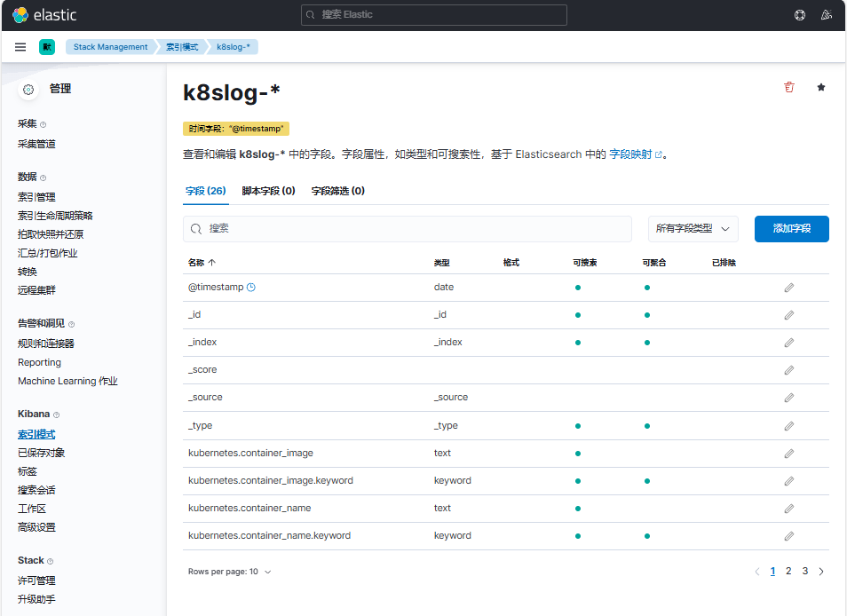847x616 pixels.
Task: Click the info icon beside 采集 heading
Action: (x=44, y=125)
